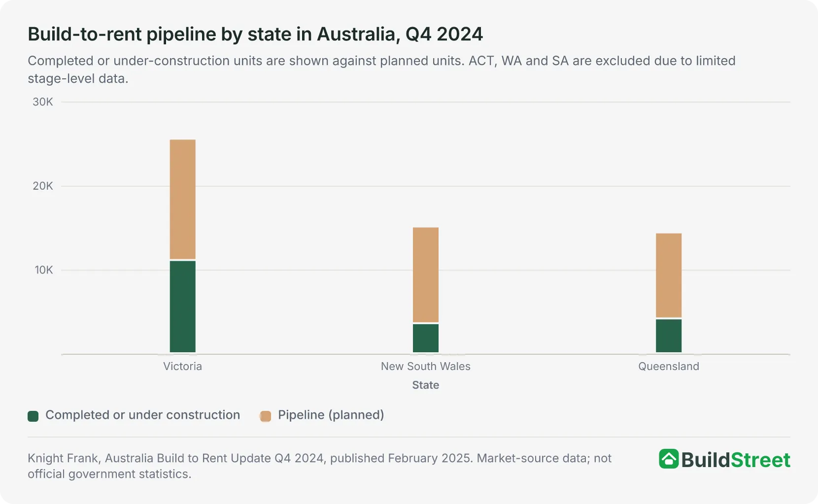Screen dimensions: 818x504
Task: Click the 30K y-axis tick label
Action: point(43,102)
